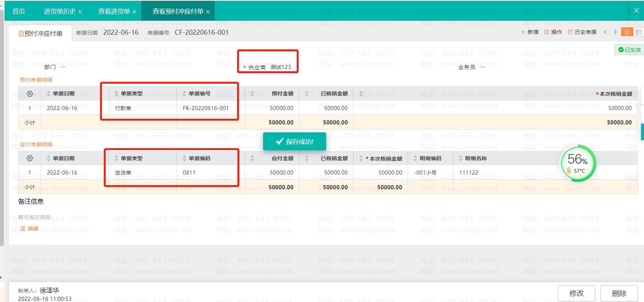Click the 进货单 document type cell

tap(123, 173)
